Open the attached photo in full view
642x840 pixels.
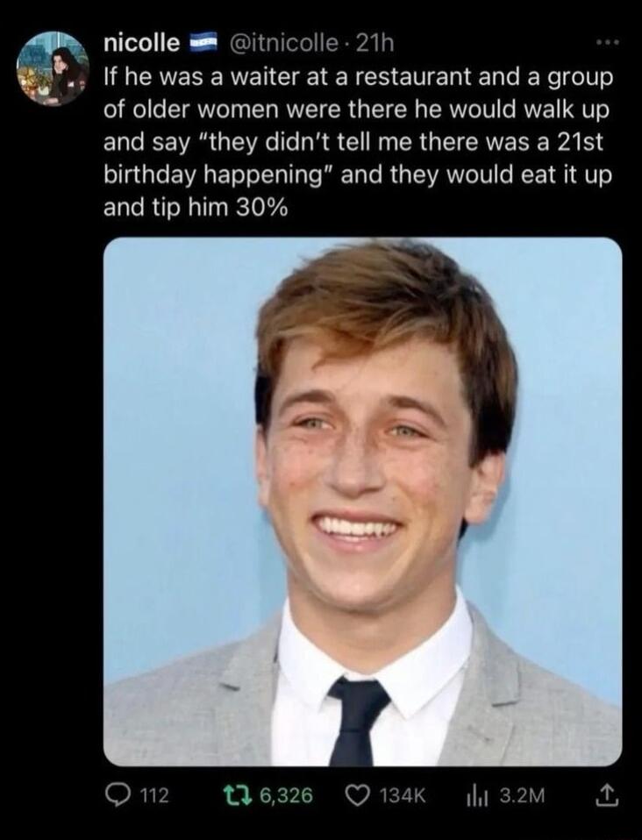click(x=362, y=502)
